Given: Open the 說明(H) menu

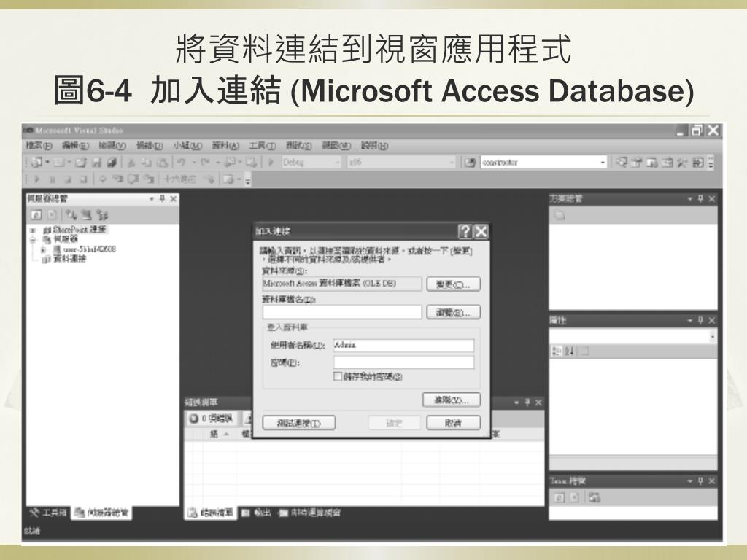Looking at the screenshot, I should point(374,146).
